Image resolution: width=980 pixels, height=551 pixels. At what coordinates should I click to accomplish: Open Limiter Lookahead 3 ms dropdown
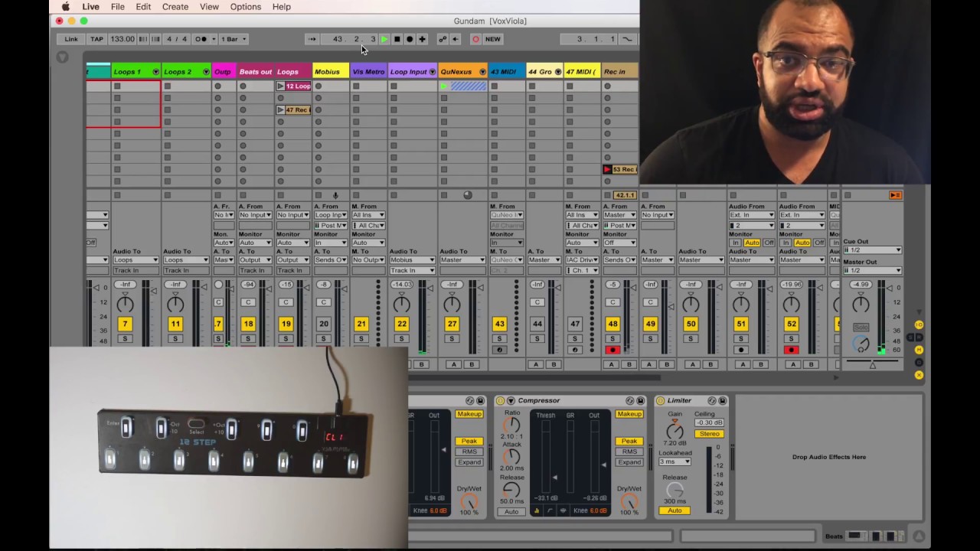(675, 462)
